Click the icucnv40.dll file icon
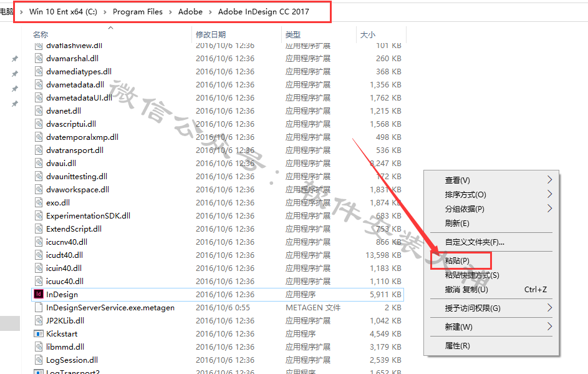Viewport: 588px width, 374px height. pyautogui.click(x=38, y=242)
